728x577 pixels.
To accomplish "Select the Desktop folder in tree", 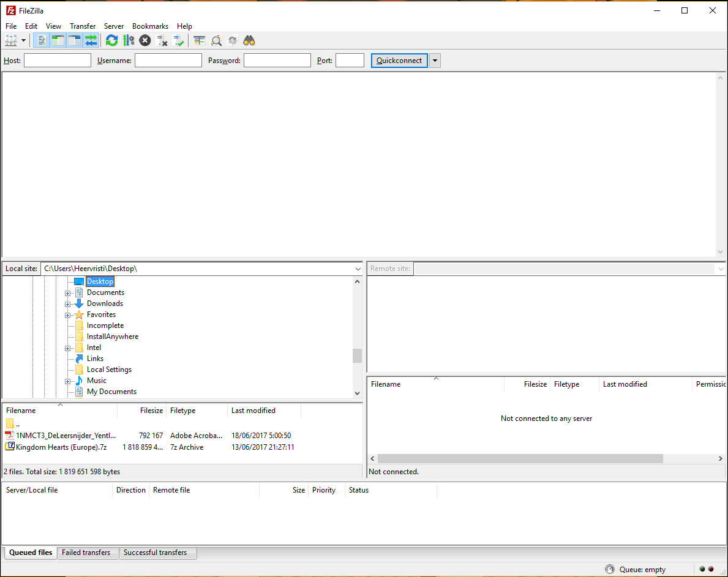I will click(x=100, y=281).
